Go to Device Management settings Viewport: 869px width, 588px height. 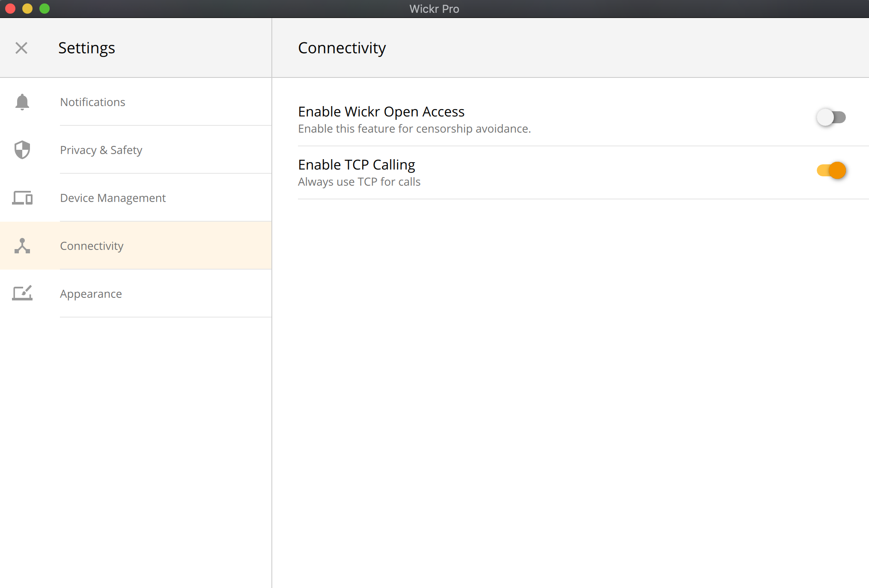tap(136, 198)
